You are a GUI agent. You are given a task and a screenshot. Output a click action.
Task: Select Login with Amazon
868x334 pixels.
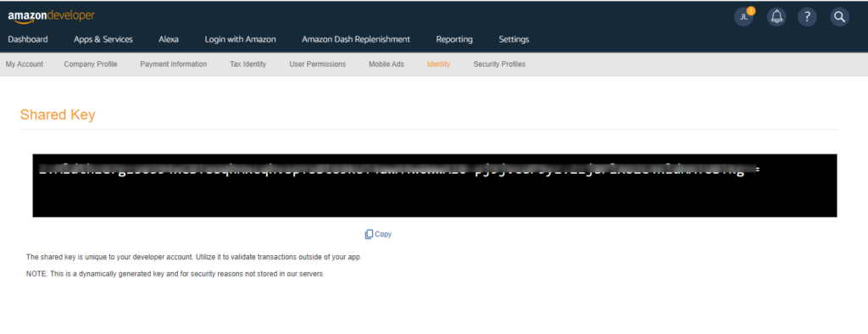[240, 39]
